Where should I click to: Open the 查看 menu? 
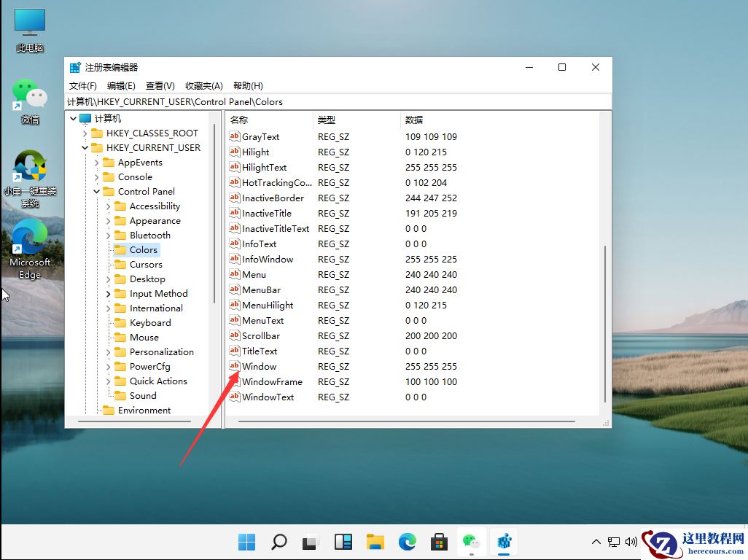coord(160,85)
